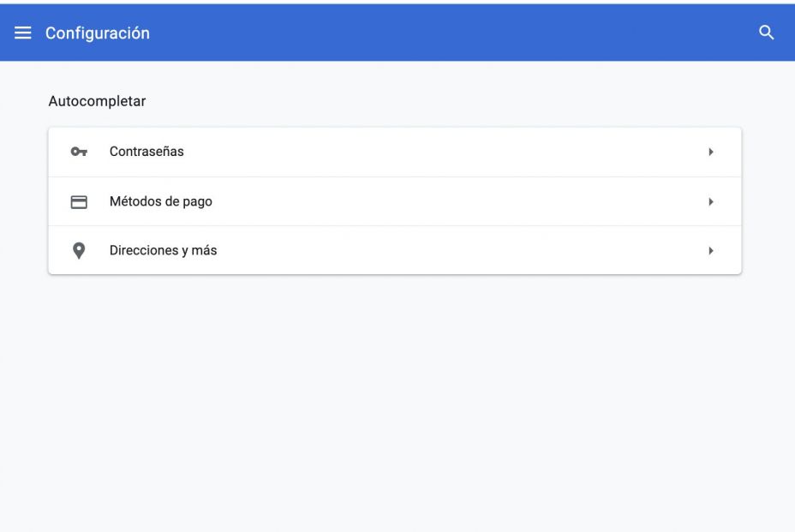Open the hamburger main menu
This screenshot has height=532, width=795.
tap(23, 33)
